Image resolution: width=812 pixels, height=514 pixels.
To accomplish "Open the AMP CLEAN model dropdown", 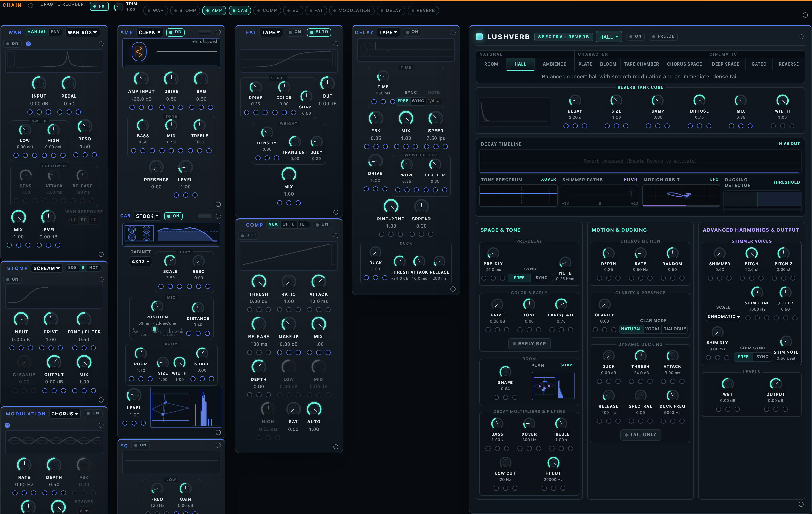I will (x=150, y=32).
